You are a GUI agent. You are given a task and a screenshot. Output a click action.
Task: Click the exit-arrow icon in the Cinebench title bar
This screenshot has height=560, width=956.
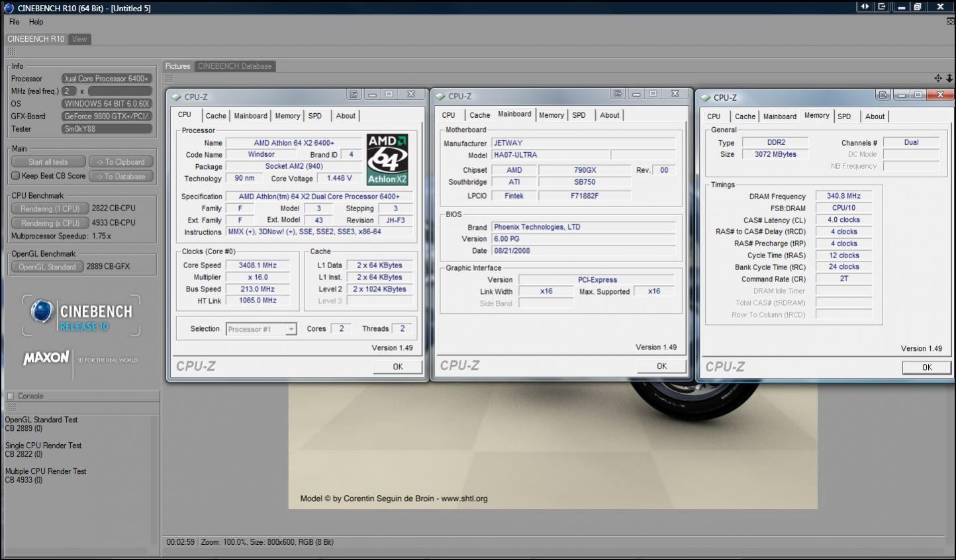click(882, 7)
